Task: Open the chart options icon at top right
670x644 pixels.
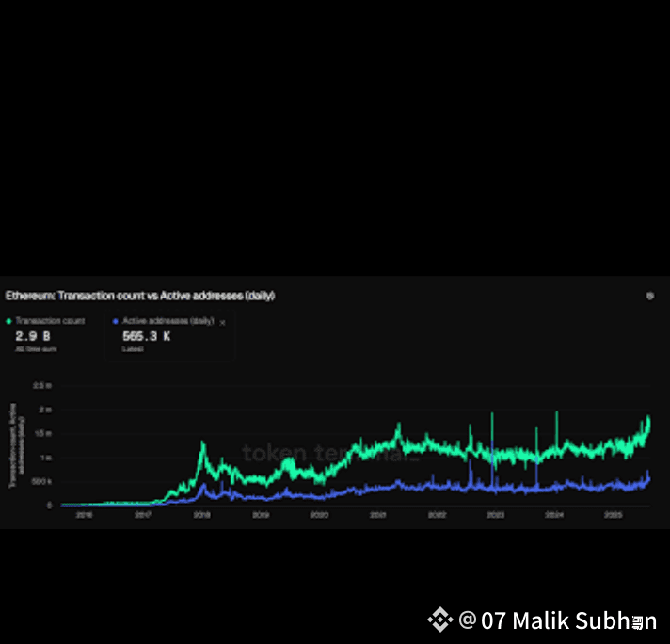Action: pos(650,296)
